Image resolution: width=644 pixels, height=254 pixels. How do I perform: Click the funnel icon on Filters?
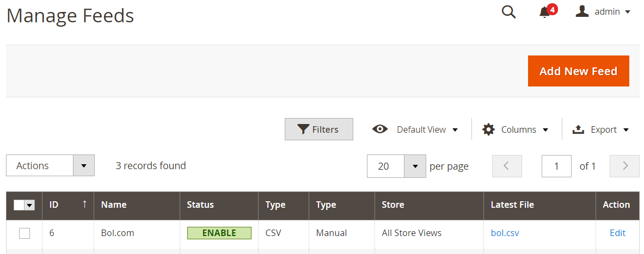[303, 129]
